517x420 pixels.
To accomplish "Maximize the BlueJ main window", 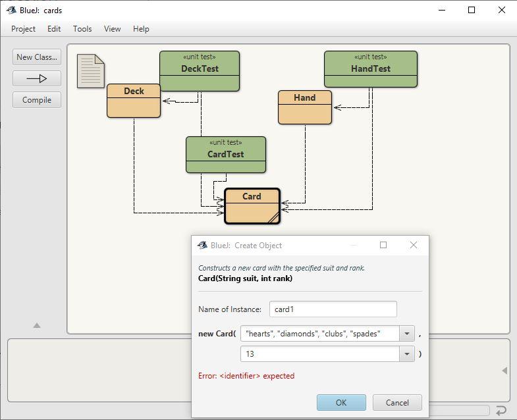I will click(472, 11).
